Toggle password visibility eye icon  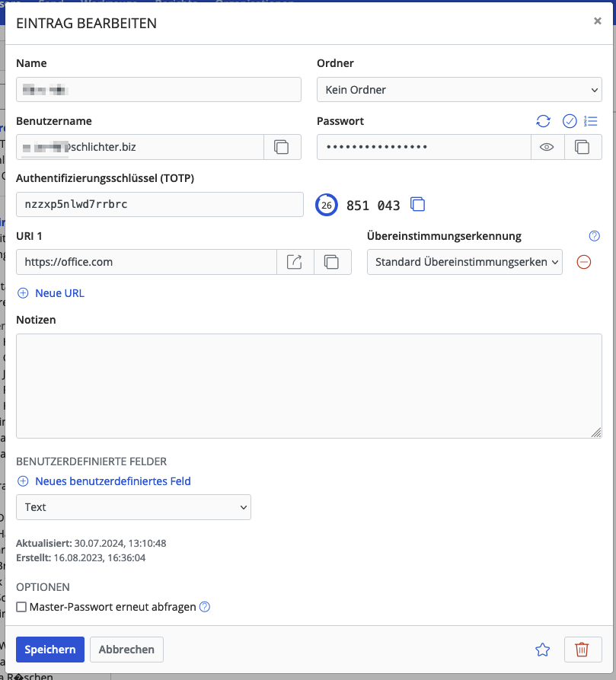point(547,147)
